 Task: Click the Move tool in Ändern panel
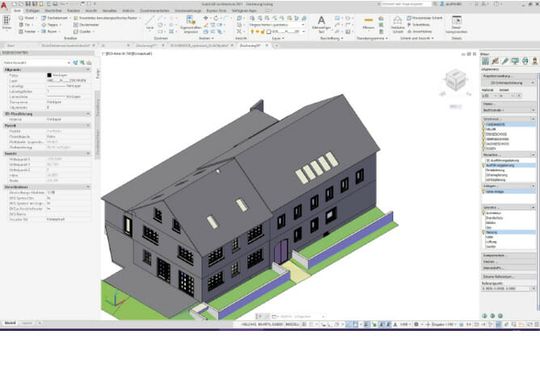(x=206, y=18)
